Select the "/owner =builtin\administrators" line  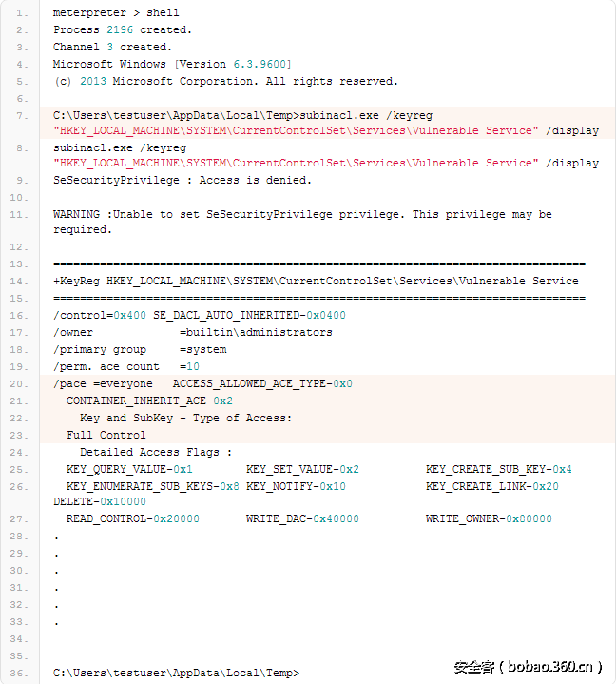(x=193, y=332)
